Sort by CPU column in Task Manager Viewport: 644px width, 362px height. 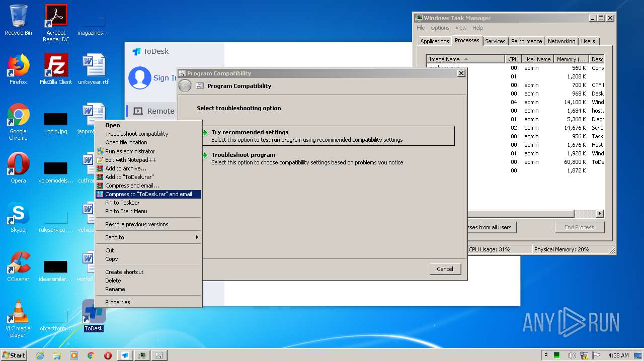(513, 59)
